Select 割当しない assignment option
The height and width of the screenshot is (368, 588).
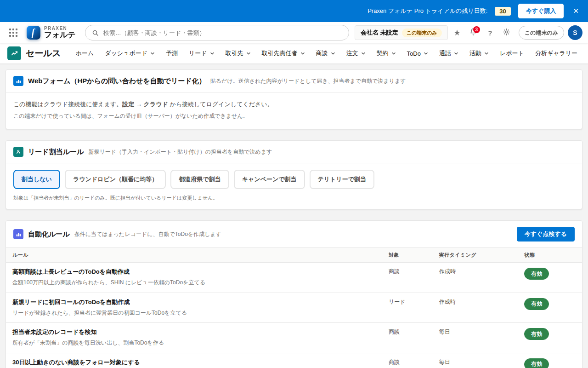click(37, 179)
